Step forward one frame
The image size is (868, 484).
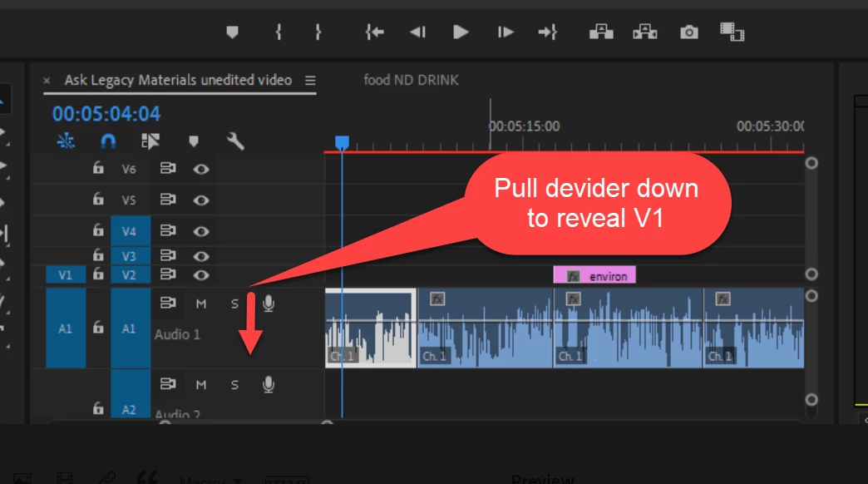(505, 32)
